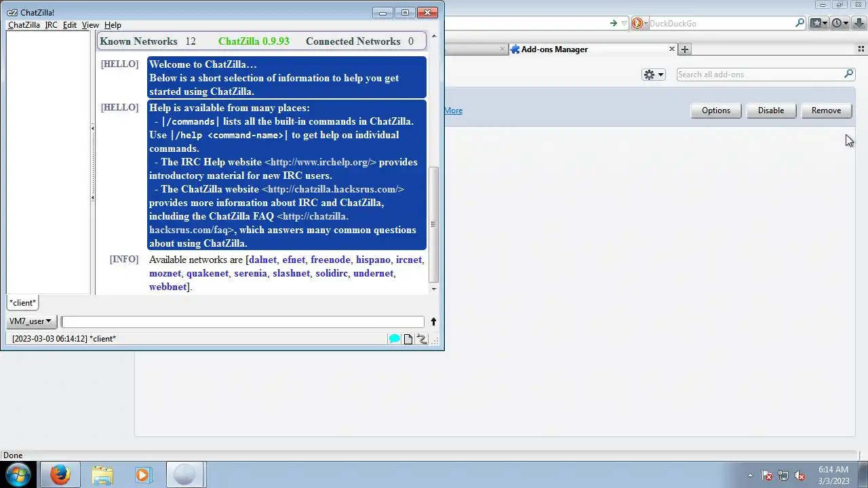The image size is (868, 488).
Task: Click the arrow alert icon in ChatZilla status bar
Action: coord(421,339)
